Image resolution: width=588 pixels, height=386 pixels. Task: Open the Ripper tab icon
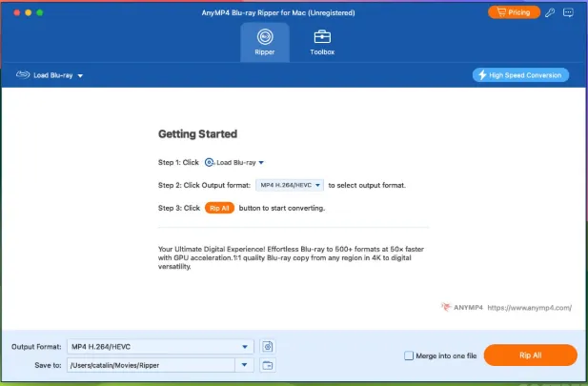[265, 37]
